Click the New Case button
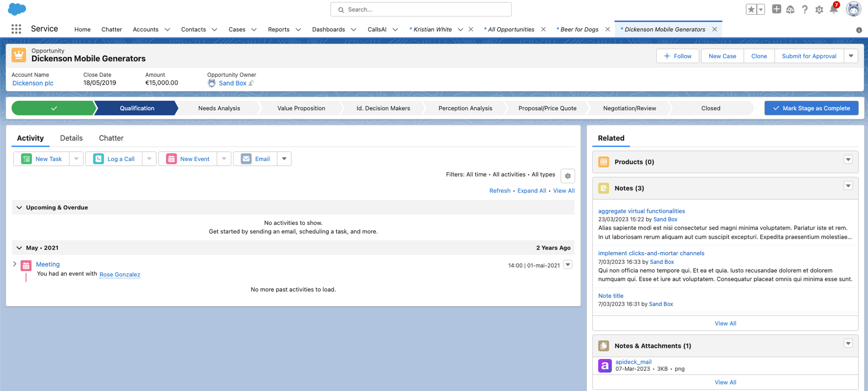 722,56
